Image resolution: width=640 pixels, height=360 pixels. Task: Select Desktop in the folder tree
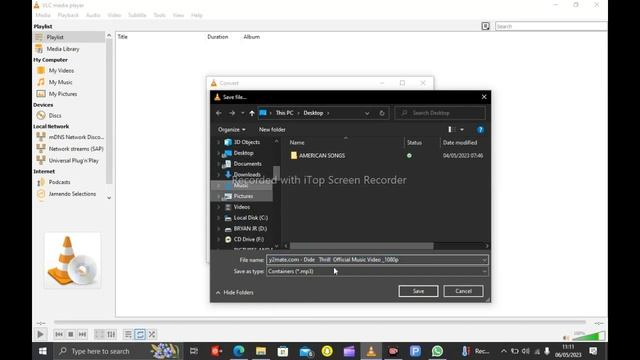[x=243, y=153]
